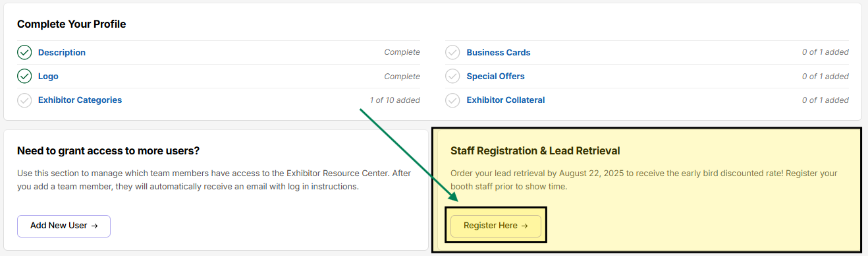The height and width of the screenshot is (256, 868).
Task: Click the gray check circle beside Special Offers
Action: [x=452, y=77]
